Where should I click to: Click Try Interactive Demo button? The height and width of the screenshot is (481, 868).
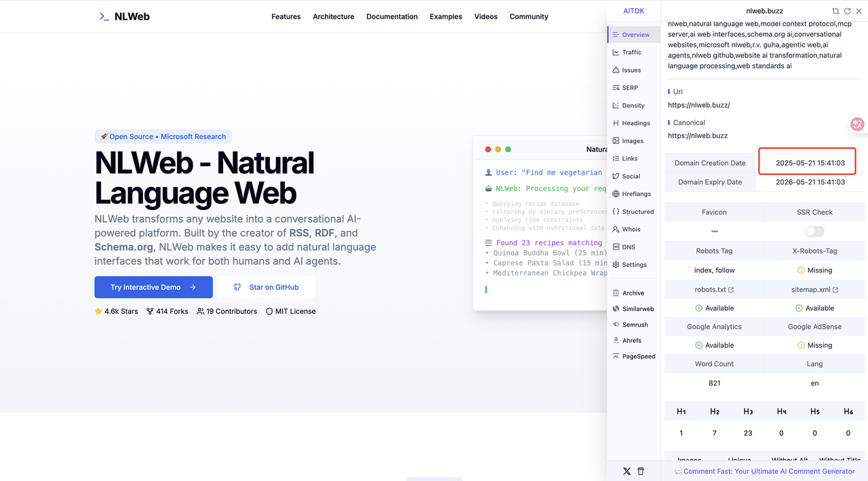pos(153,287)
